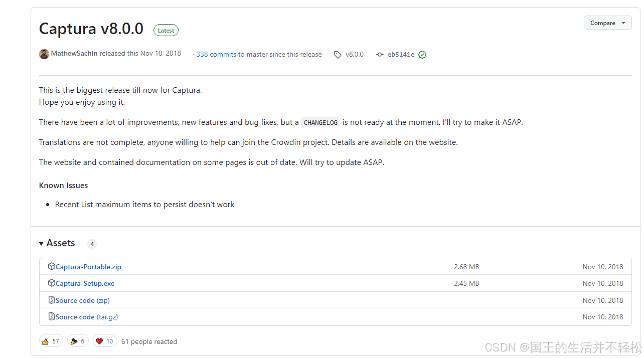Click the 'Recent List maximum items' bullet text
The image size is (644, 358).
pyautogui.click(x=144, y=204)
